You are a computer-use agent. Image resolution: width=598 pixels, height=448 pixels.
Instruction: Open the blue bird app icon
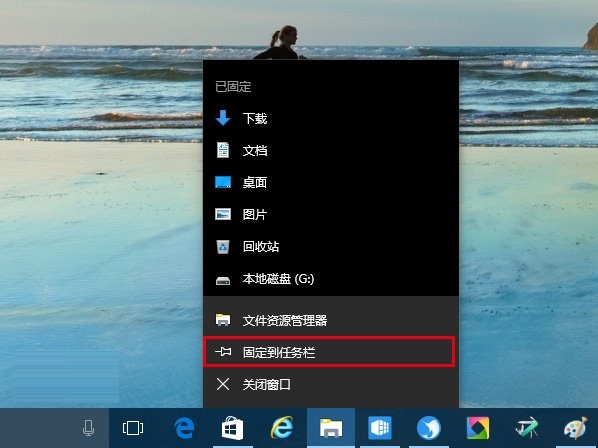coord(429,428)
